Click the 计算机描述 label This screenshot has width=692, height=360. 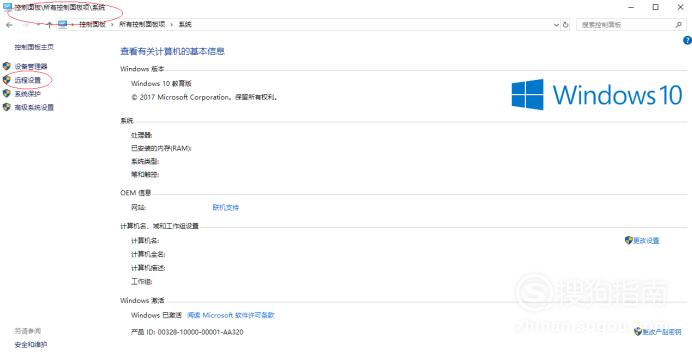click(x=148, y=268)
